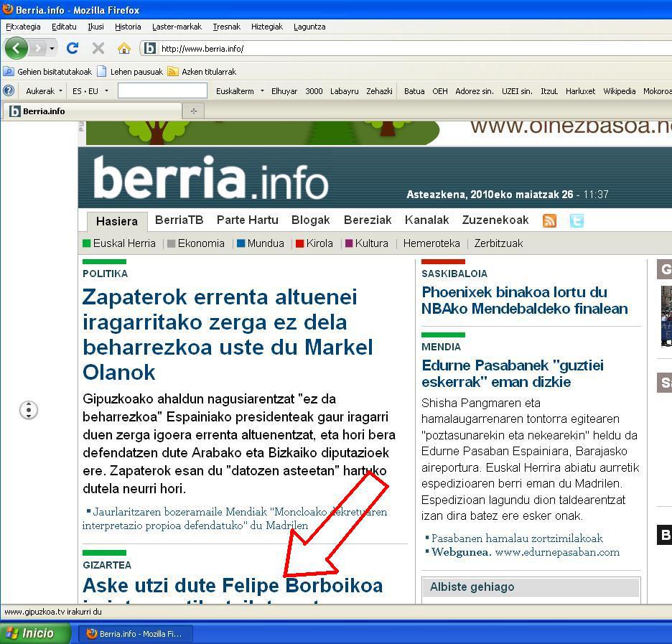This screenshot has height=644, width=672.
Task: Open the Historia menu
Action: [x=128, y=27]
